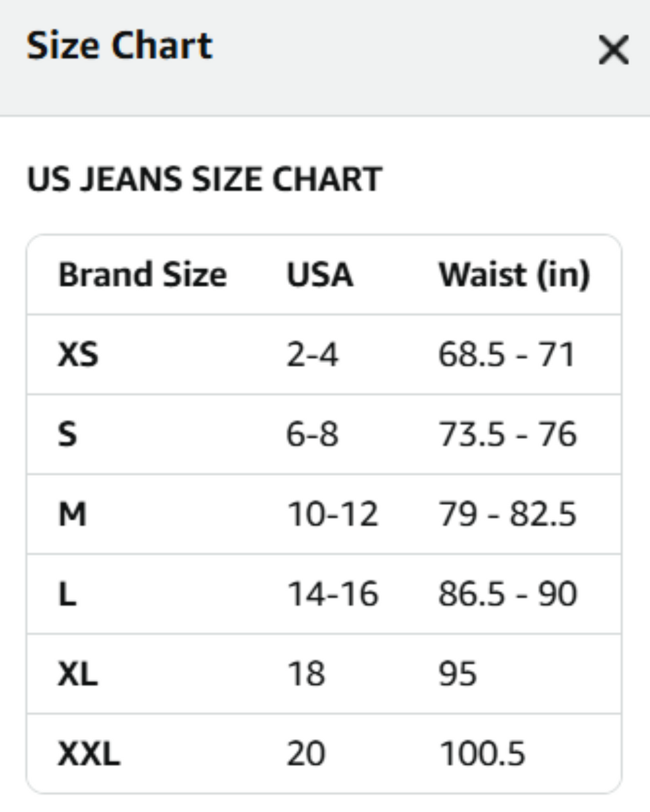Click waist value 68.5 - 71
Viewport: 650px width, 812px height.
point(507,354)
